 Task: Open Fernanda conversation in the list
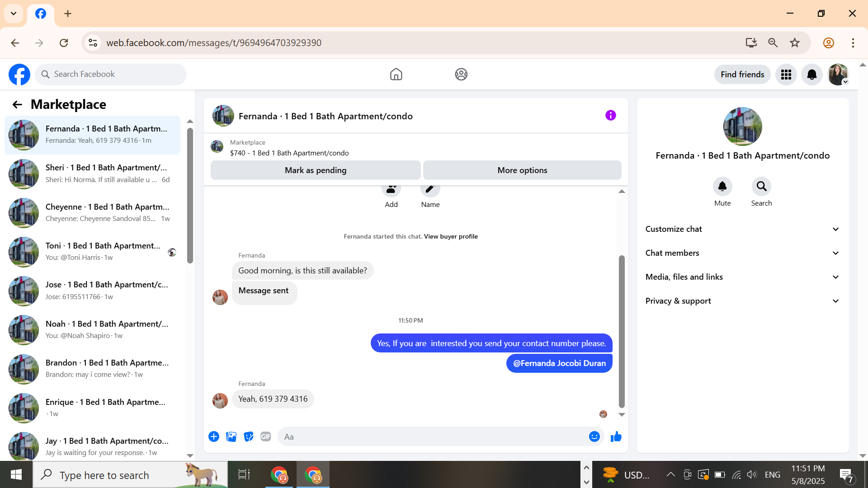click(92, 135)
